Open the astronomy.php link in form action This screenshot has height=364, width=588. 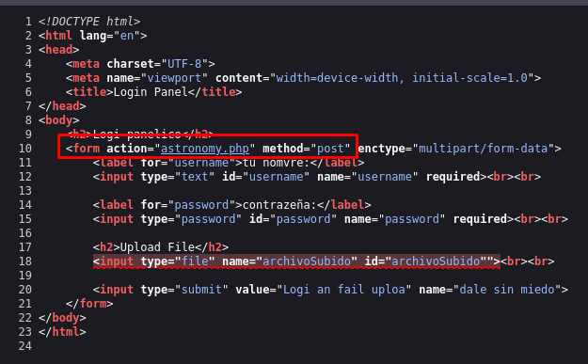pyautogui.click(x=205, y=149)
